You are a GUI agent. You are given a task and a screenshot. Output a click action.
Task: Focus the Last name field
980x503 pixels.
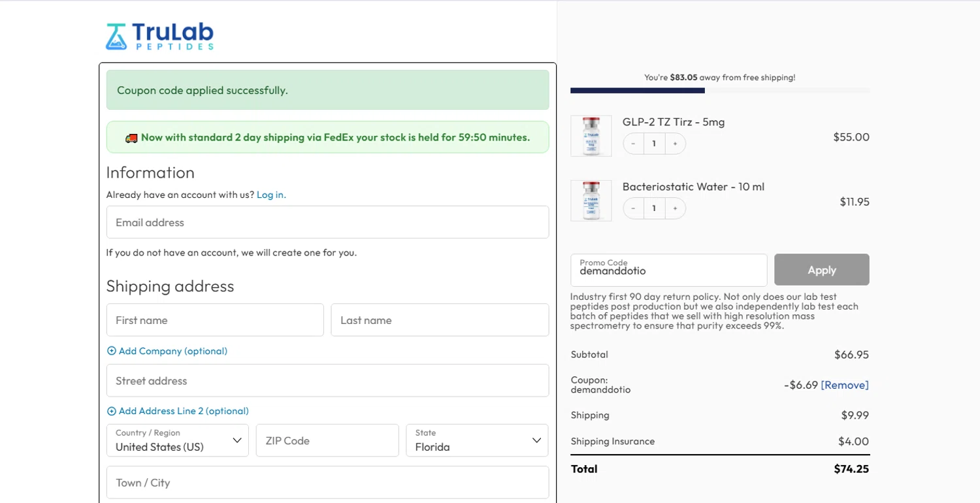[x=440, y=320]
